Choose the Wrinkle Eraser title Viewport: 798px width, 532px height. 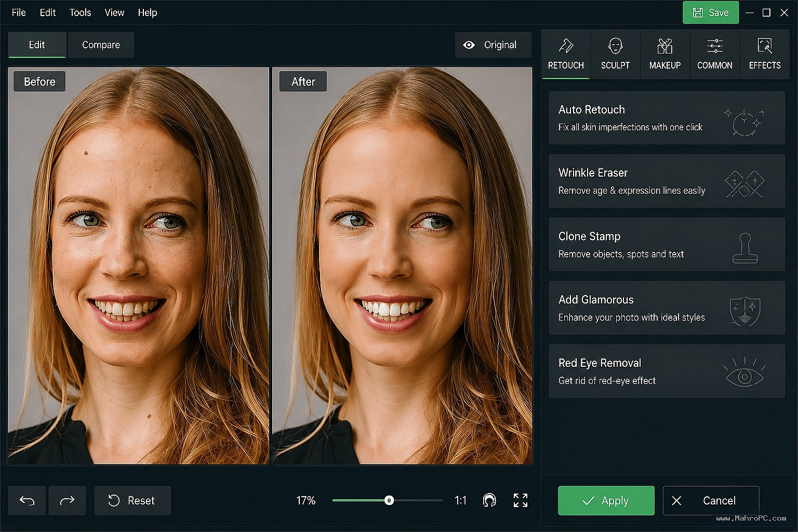click(x=593, y=172)
